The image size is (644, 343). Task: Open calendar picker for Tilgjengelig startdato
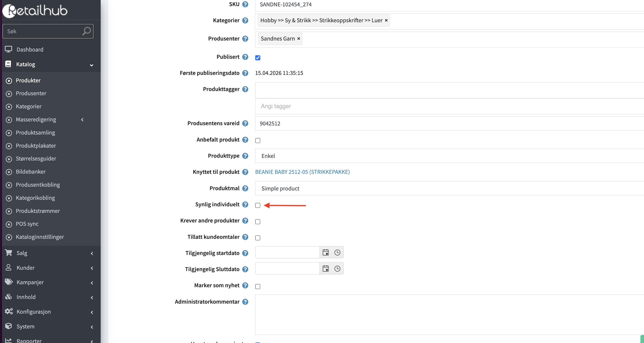[326, 252]
